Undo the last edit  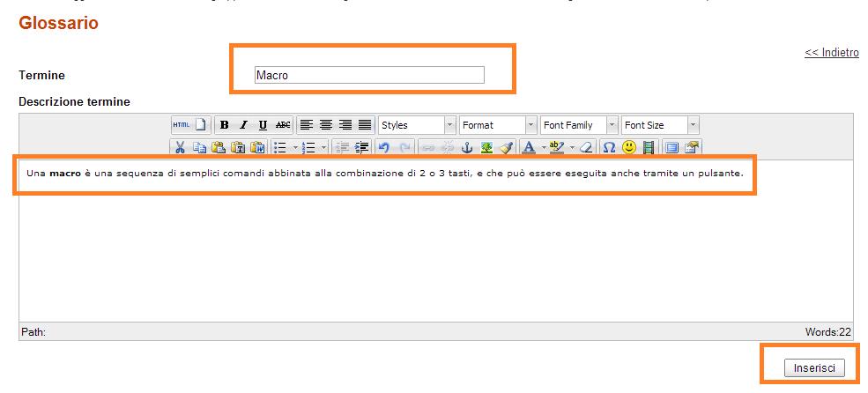(x=384, y=148)
